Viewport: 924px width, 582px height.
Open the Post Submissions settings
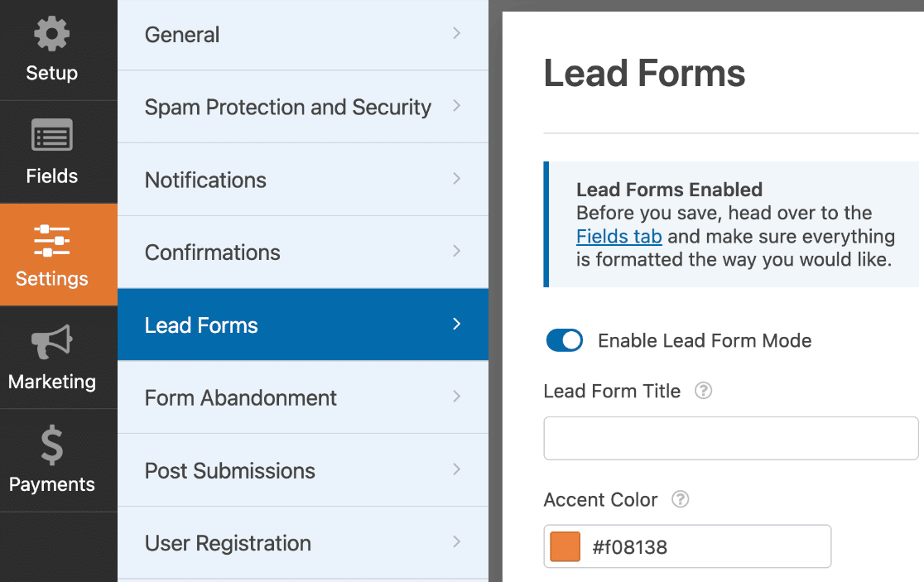229,470
